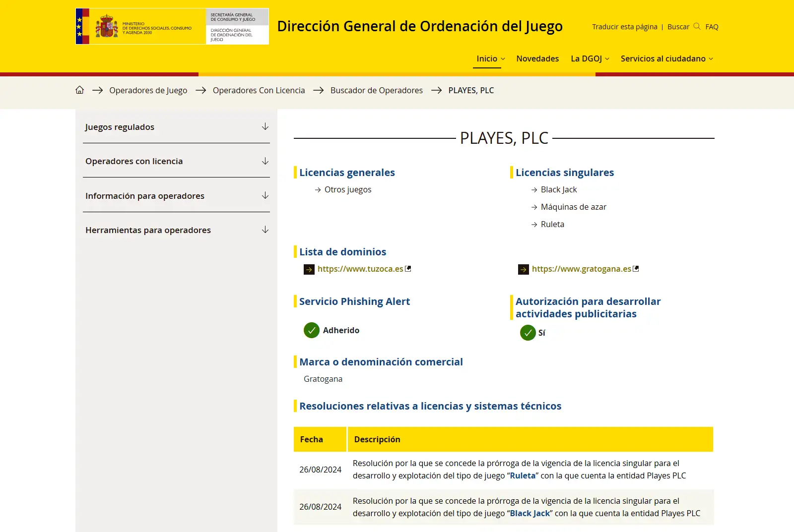Click Licencias singulares heading
This screenshot has height=532, width=794.
click(x=565, y=173)
